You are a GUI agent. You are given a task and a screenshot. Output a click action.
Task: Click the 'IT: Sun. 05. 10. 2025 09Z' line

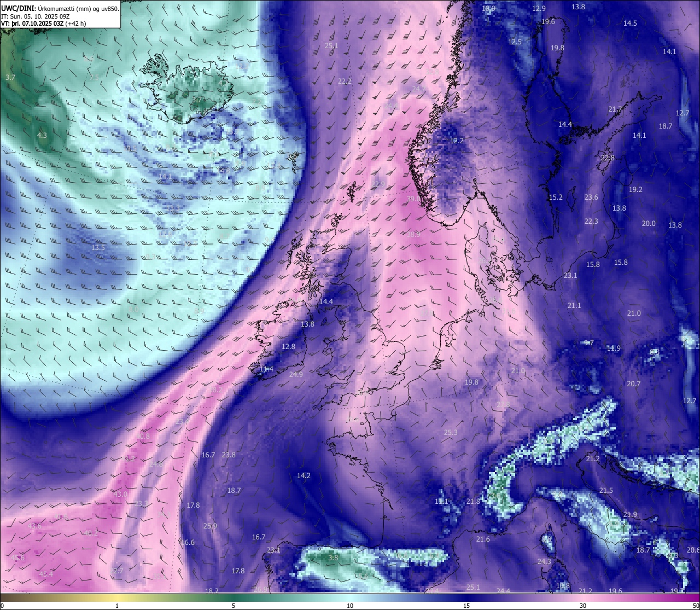pyautogui.click(x=35, y=16)
